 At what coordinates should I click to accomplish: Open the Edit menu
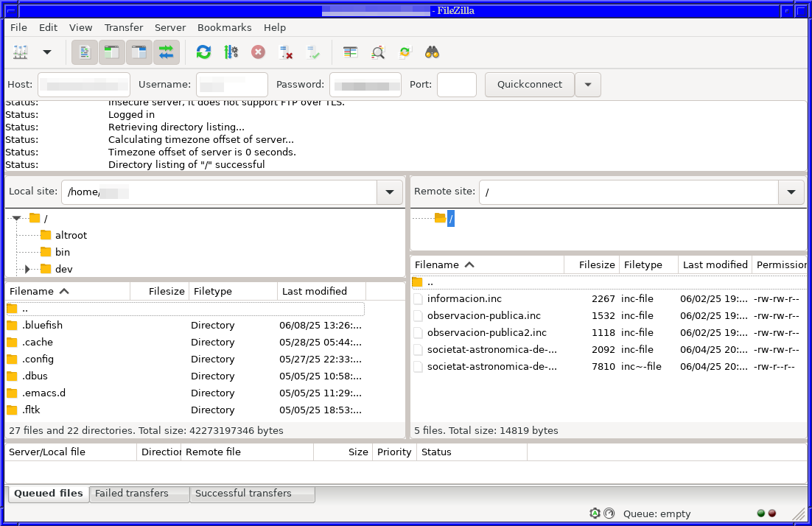48,27
